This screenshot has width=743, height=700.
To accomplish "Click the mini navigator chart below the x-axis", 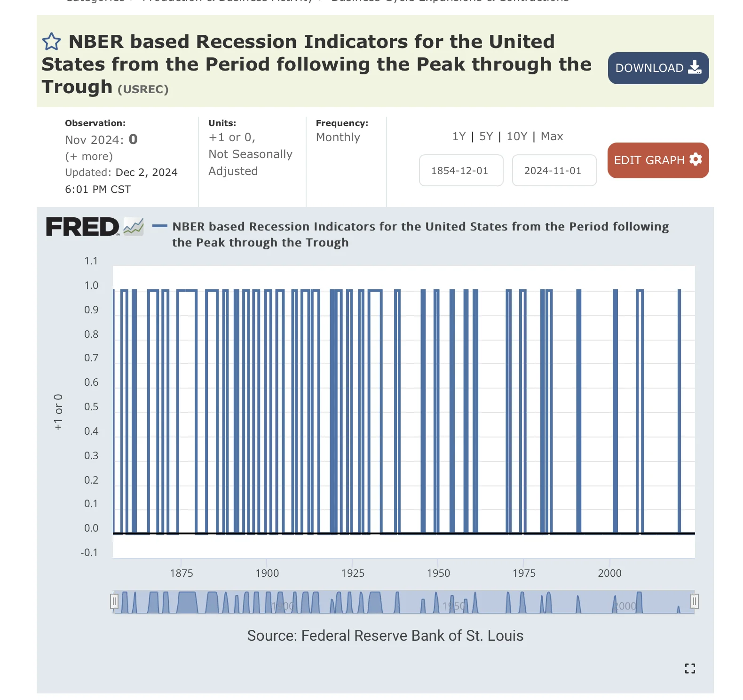I will click(403, 602).
